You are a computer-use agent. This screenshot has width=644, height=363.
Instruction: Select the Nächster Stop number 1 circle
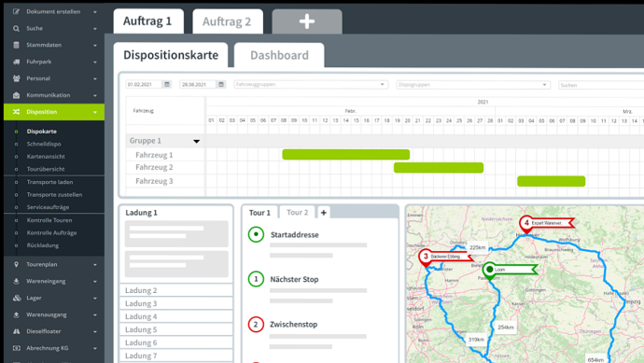pos(256,279)
